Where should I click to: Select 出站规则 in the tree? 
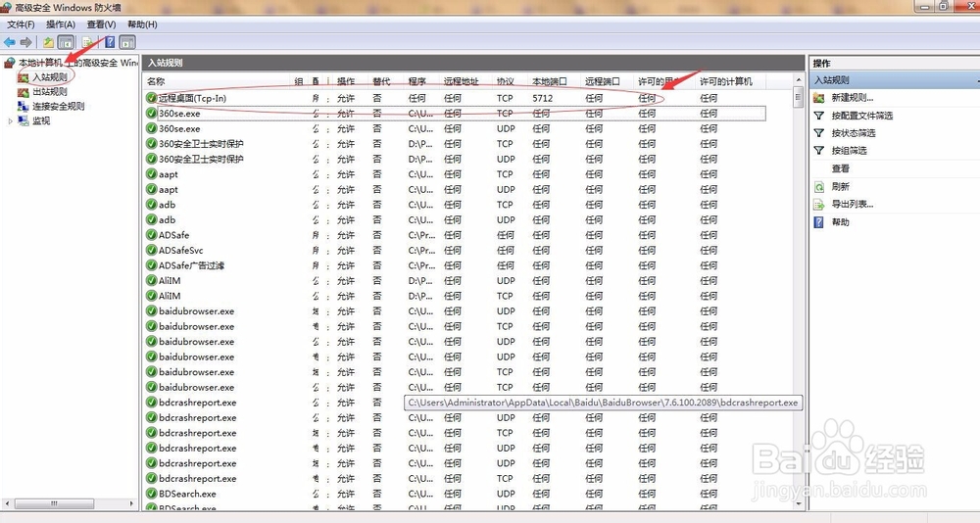[x=50, y=92]
